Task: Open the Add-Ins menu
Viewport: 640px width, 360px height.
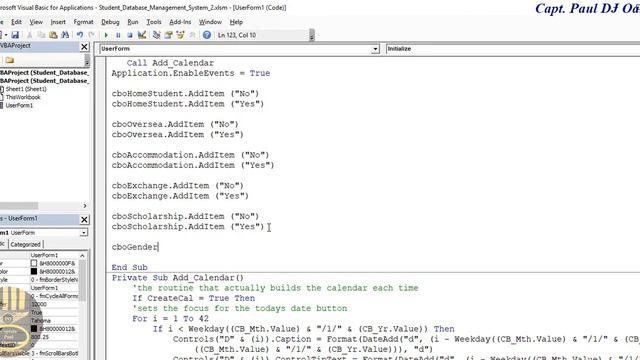Action: [x=180, y=22]
